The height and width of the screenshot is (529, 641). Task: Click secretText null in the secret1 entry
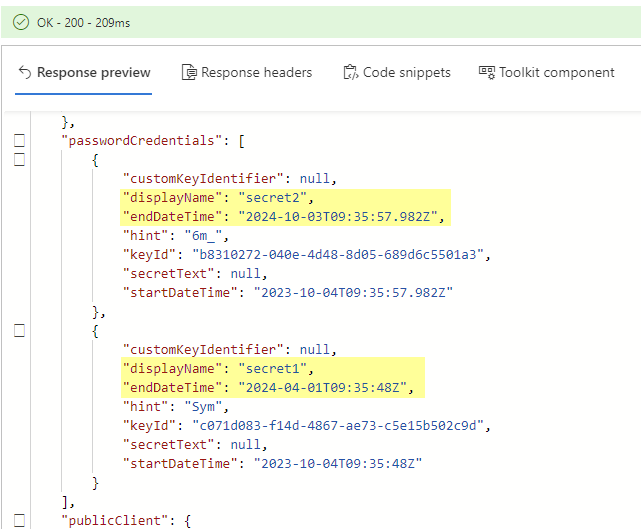point(245,444)
